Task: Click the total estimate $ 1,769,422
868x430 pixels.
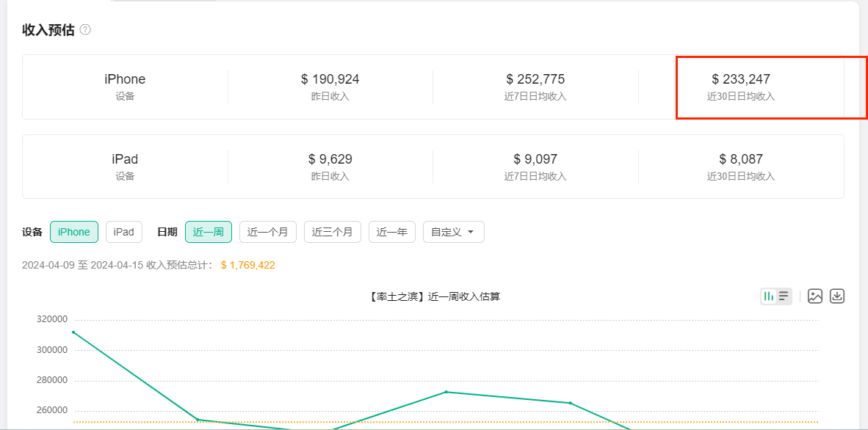Action: [248, 265]
